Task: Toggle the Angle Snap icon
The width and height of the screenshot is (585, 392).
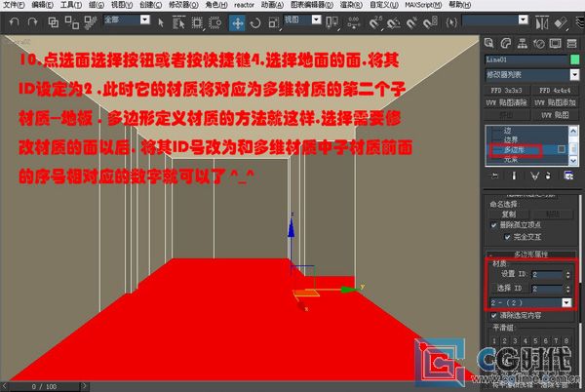Action: (x=393, y=23)
